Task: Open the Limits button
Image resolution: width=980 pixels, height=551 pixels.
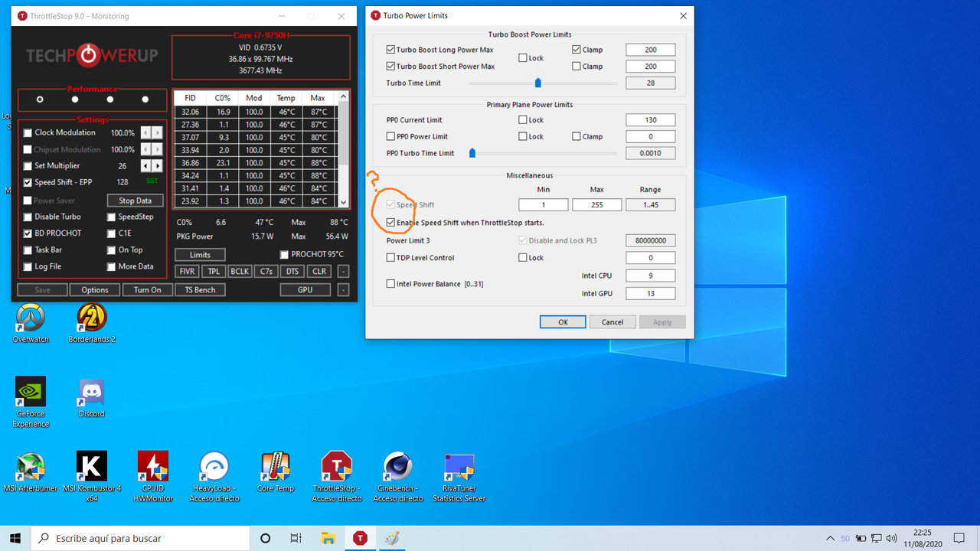Action: 200,255
